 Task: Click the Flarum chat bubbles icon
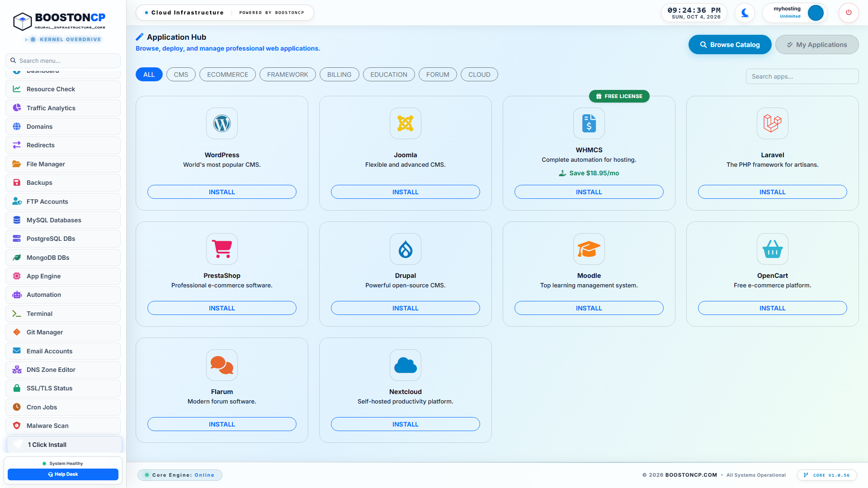[x=222, y=365]
